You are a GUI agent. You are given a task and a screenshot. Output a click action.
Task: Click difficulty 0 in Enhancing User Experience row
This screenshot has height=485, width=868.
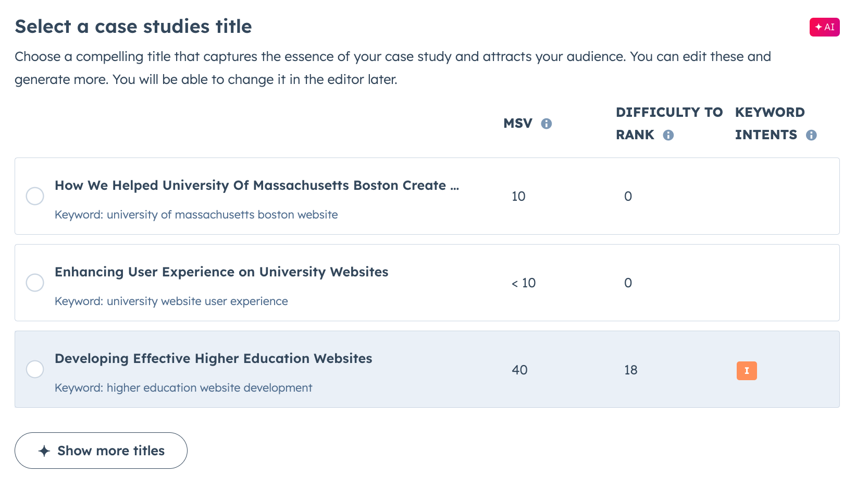tap(628, 283)
